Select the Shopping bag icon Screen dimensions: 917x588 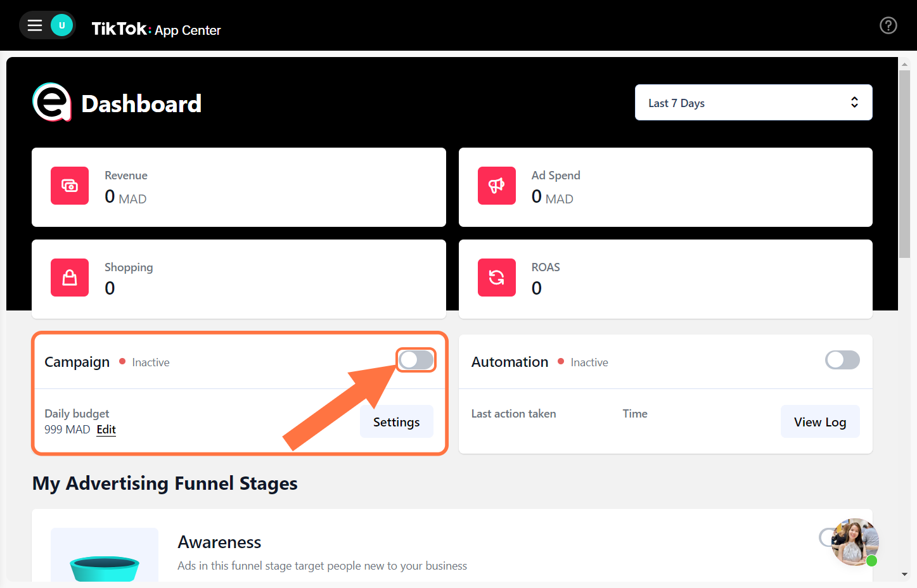click(x=70, y=278)
